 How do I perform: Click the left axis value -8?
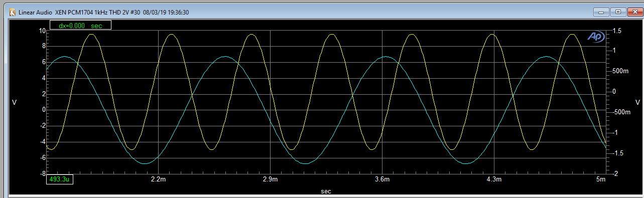43,173
